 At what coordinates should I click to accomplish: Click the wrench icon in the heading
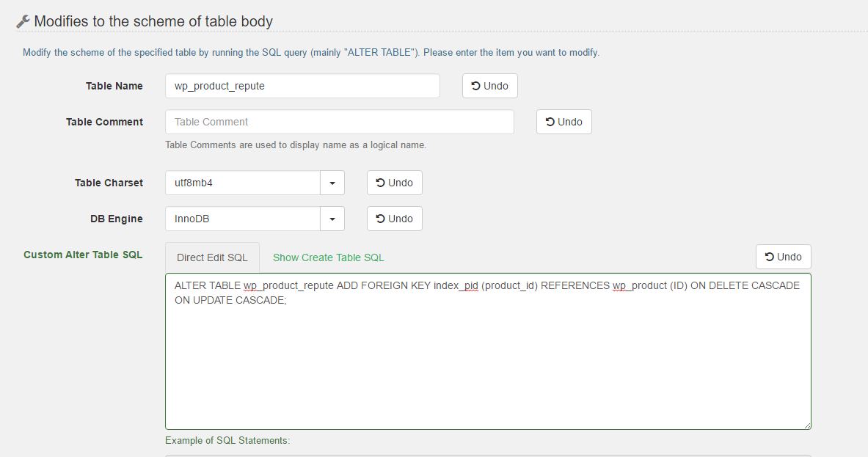(x=23, y=22)
